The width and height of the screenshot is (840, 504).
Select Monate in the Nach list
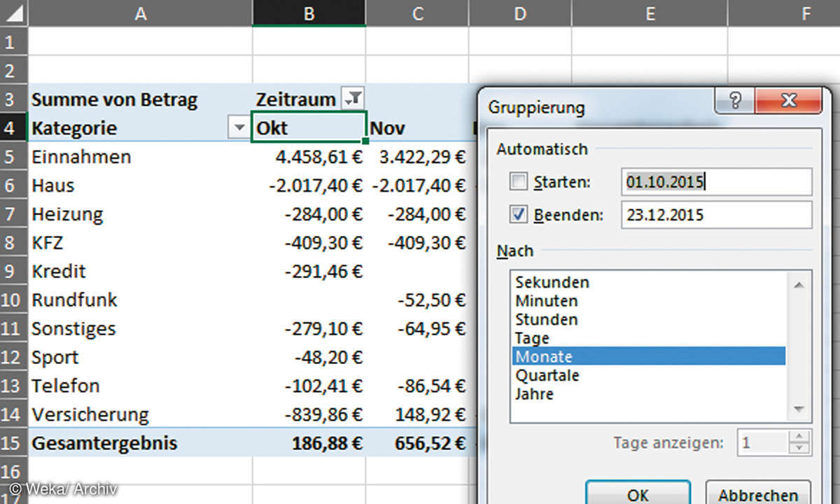click(649, 356)
